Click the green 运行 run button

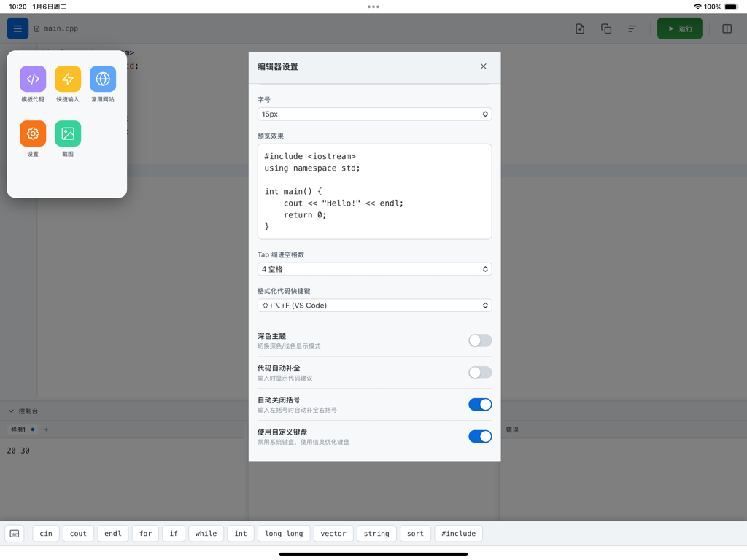tap(679, 28)
